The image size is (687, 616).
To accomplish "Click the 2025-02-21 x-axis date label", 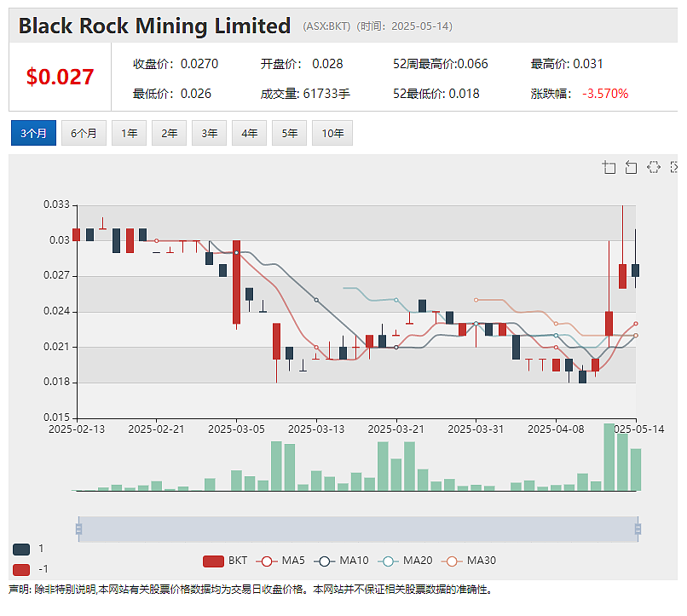I will [157, 429].
